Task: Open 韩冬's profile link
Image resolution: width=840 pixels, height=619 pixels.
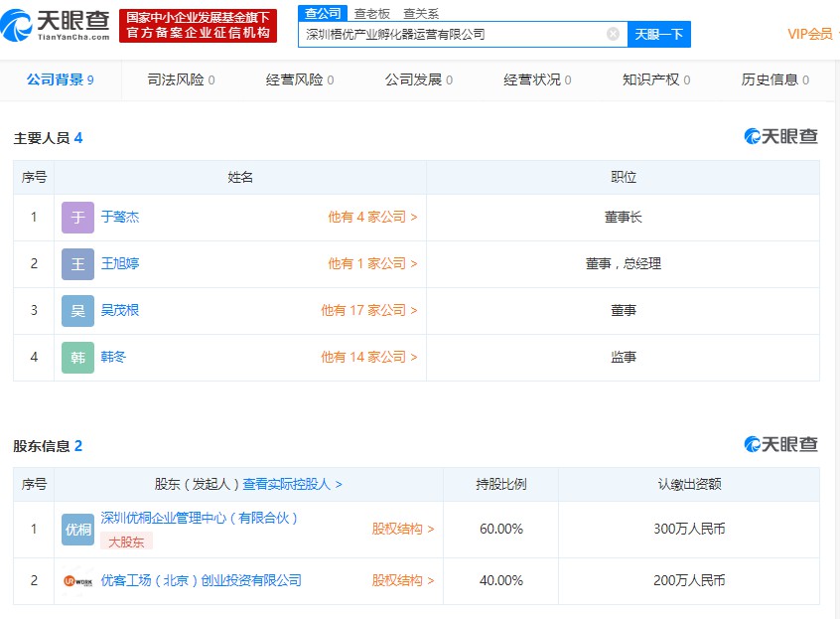Action: [x=113, y=357]
